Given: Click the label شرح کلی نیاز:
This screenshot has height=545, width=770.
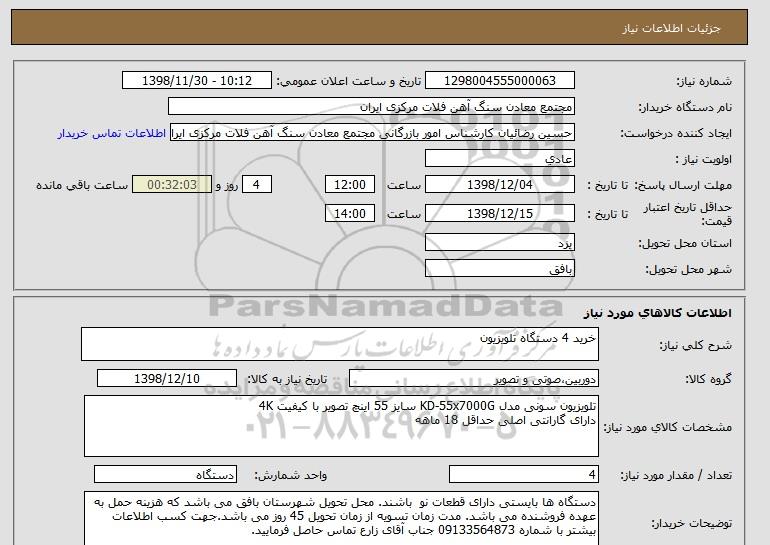Looking at the screenshot, I should (695, 345).
